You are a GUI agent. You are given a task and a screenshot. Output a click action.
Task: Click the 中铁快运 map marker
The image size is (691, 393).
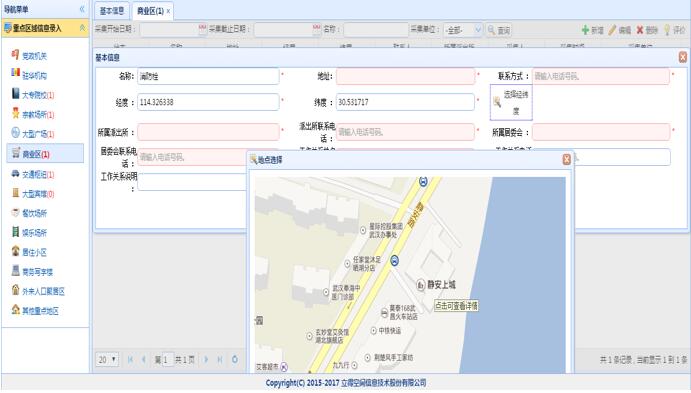click(x=373, y=330)
